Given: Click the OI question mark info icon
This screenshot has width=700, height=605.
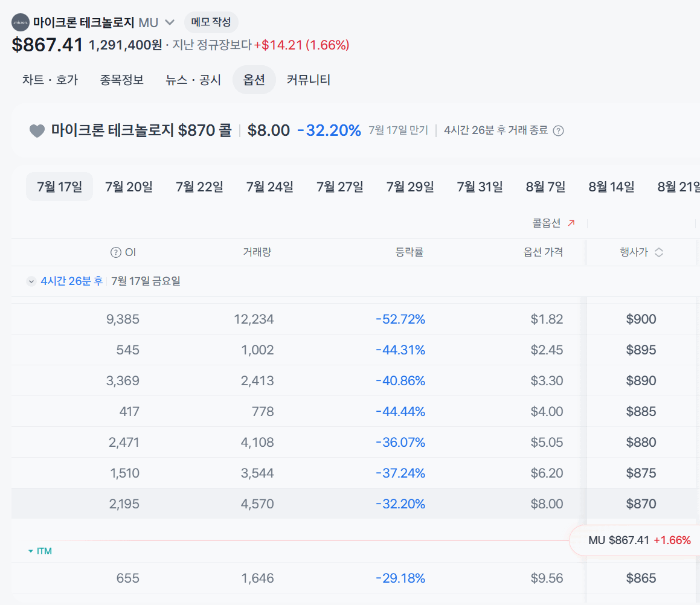Looking at the screenshot, I should (x=115, y=252).
